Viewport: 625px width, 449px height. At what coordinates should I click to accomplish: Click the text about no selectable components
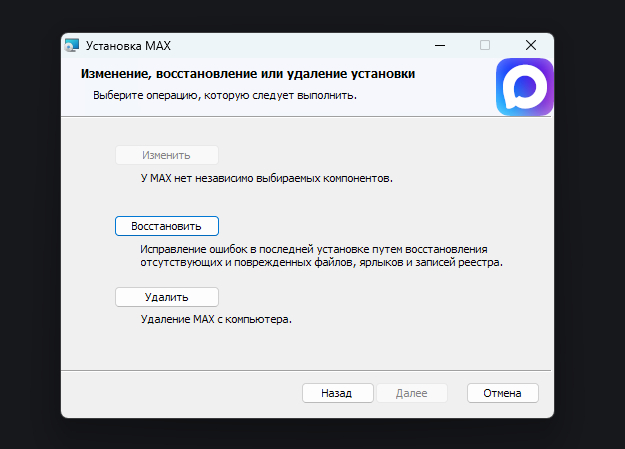[x=266, y=180]
